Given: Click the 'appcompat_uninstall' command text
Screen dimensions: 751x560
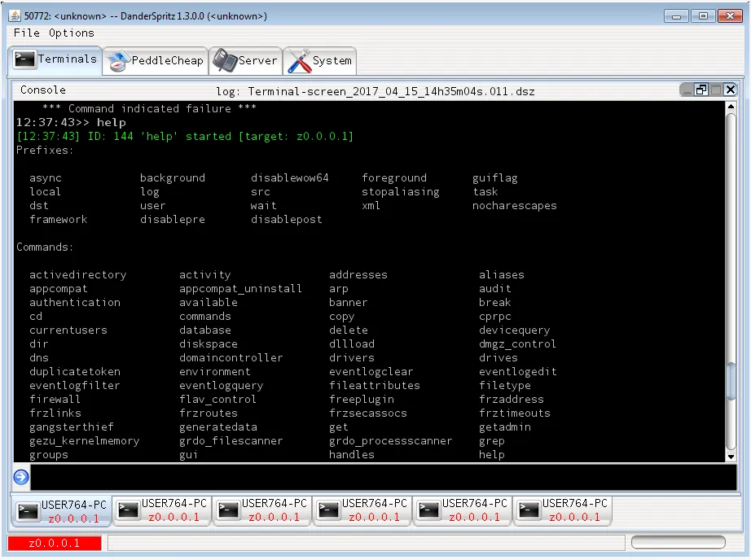Looking at the screenshot, I should tap(240, 289).
